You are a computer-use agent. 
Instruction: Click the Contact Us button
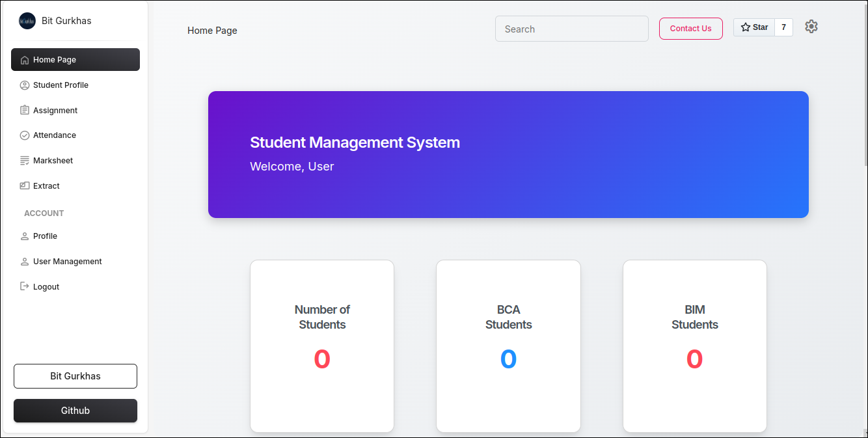click(x=690, y=28)
